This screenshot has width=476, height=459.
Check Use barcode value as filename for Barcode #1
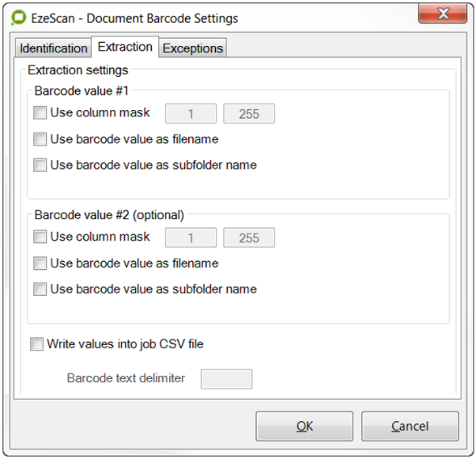(40, 139)
